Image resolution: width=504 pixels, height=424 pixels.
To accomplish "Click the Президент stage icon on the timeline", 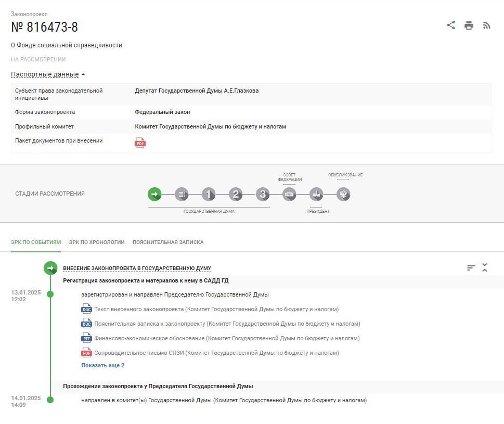I will (x=316, y=194).
